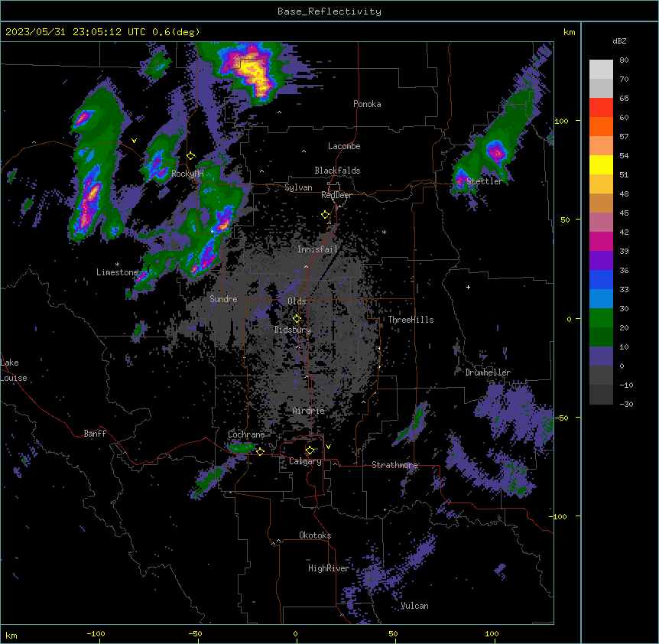Click the Drumheller label

488,372
